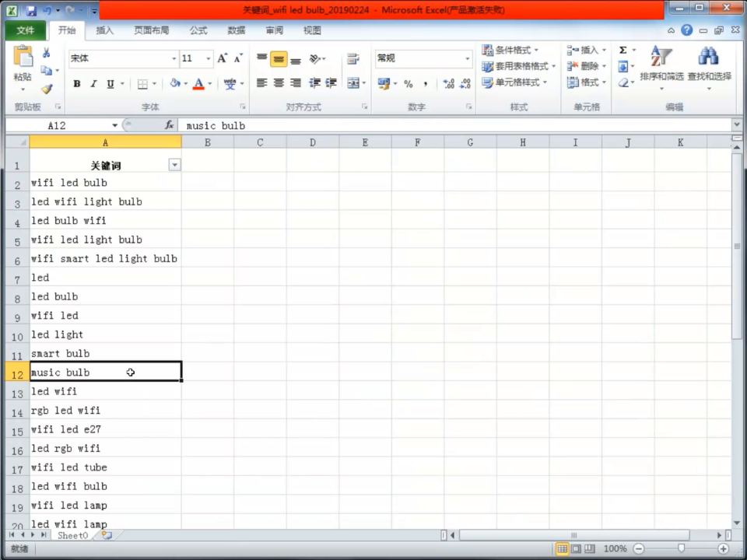Screen dimensions: 747x560
Task: Select the Format Painter brush icon
Action: [47, 89]
